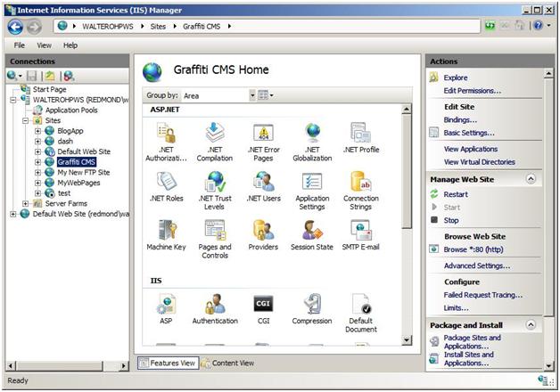Viewport: 560px width, 392px height.
Task: Click the Help question mark icon
Action: coord(539,25)
